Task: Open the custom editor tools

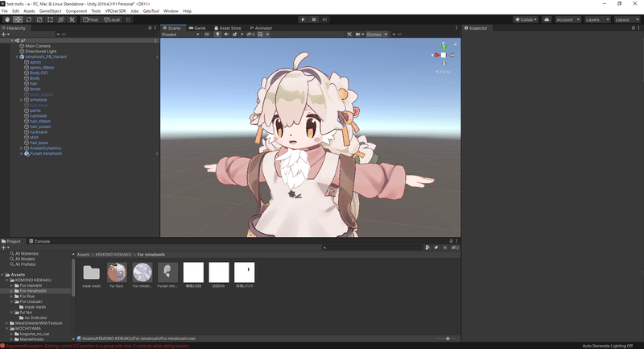Action: 72,19
